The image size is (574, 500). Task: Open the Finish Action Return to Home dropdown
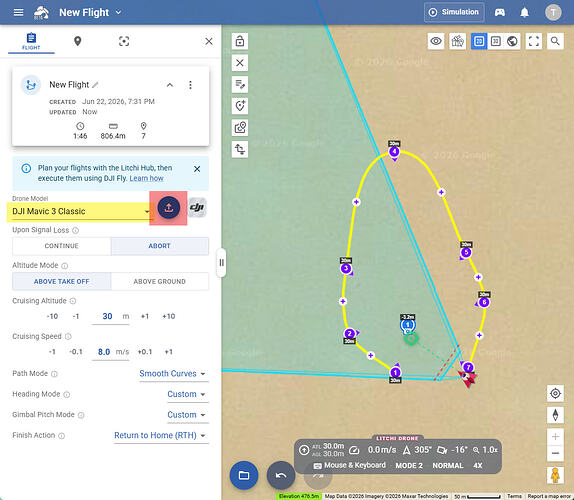click(x=161, y=436)
